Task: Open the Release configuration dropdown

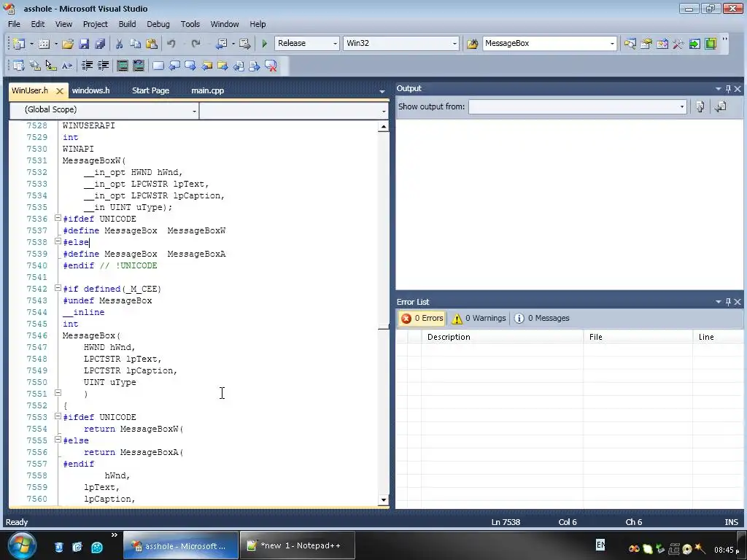Action: point(335,43)
